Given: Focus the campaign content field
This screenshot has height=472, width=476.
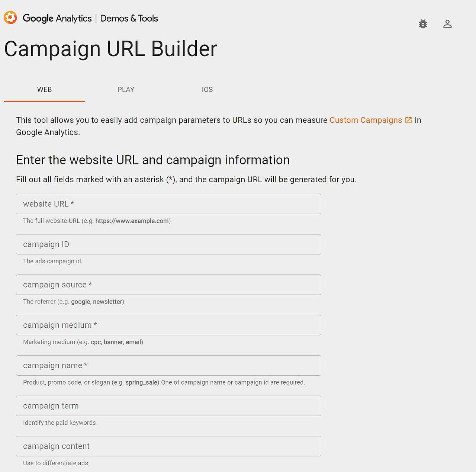Looking at the screenshot, I should pyautogui.click(x=168, y=446).
